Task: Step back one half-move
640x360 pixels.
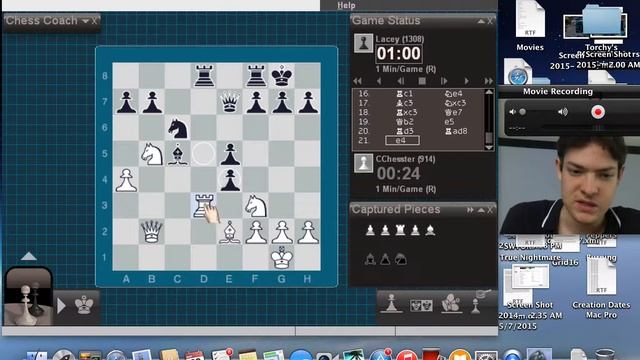Action: pos(401,81)
